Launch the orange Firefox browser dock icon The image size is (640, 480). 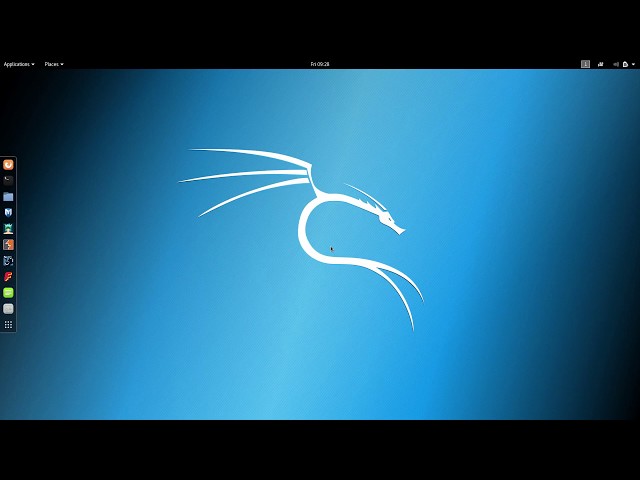(8, 164)
